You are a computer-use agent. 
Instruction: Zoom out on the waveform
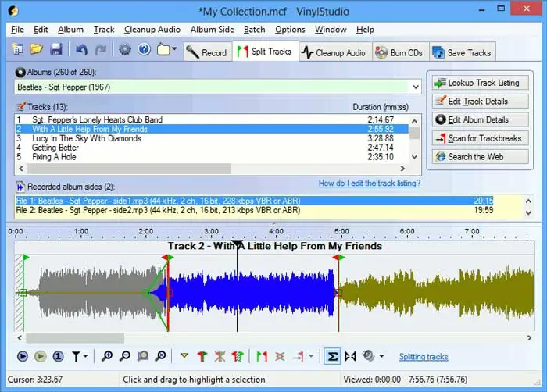[125, 356]
